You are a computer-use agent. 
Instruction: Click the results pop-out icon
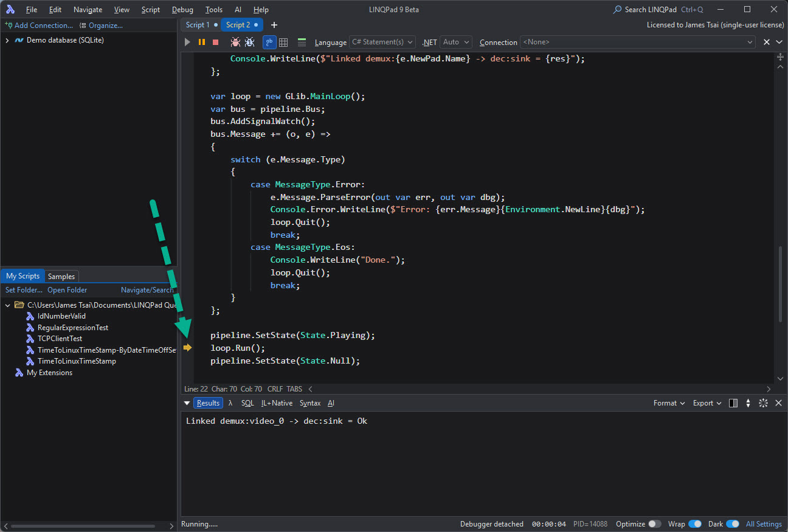pyautogui.click(x=763, y=403)
